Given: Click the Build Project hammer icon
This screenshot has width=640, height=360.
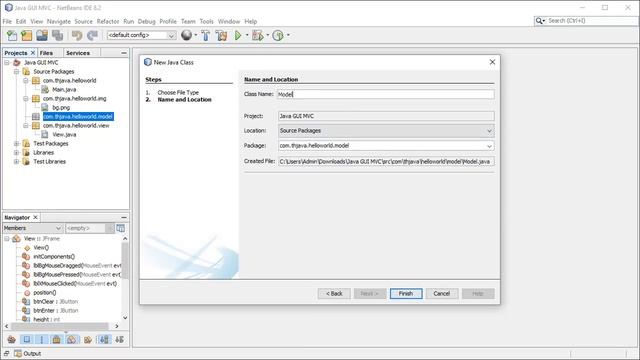Looking at the screenshot, I should [206, 36].
